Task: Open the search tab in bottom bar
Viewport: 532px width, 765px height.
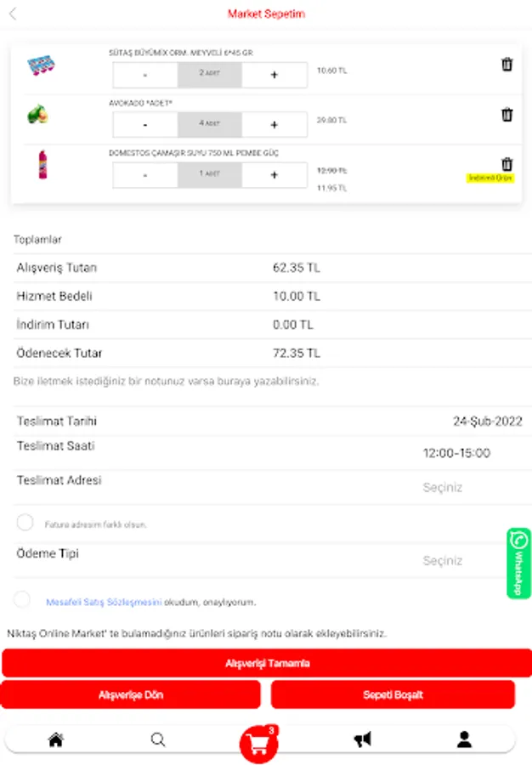Action: click(x=158, y=739)
